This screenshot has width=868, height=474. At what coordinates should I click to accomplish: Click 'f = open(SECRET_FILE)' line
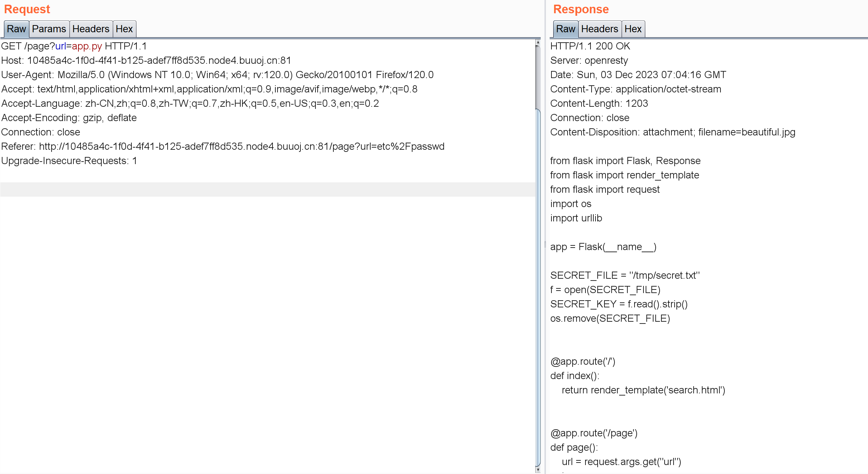(605, 290)
